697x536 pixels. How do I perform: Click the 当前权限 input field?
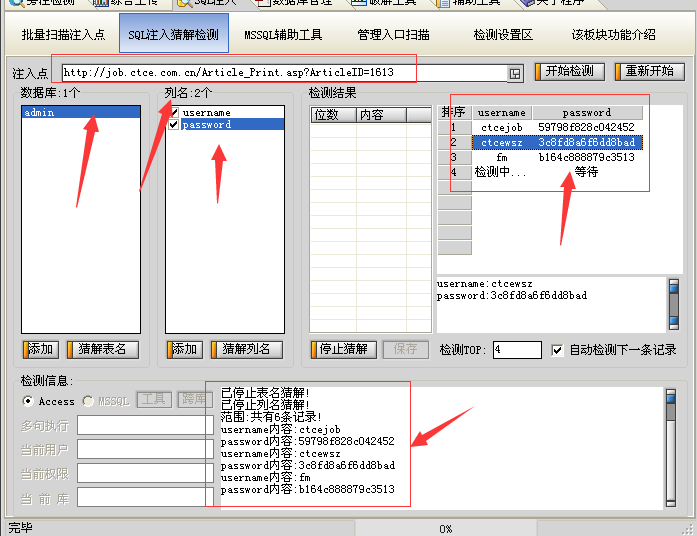pos(144,473)
